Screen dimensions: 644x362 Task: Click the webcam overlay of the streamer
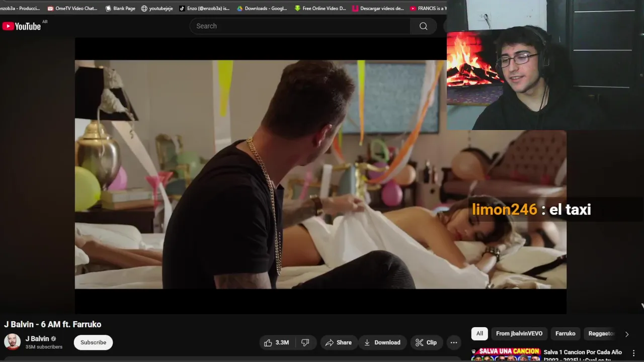[545, 65]
